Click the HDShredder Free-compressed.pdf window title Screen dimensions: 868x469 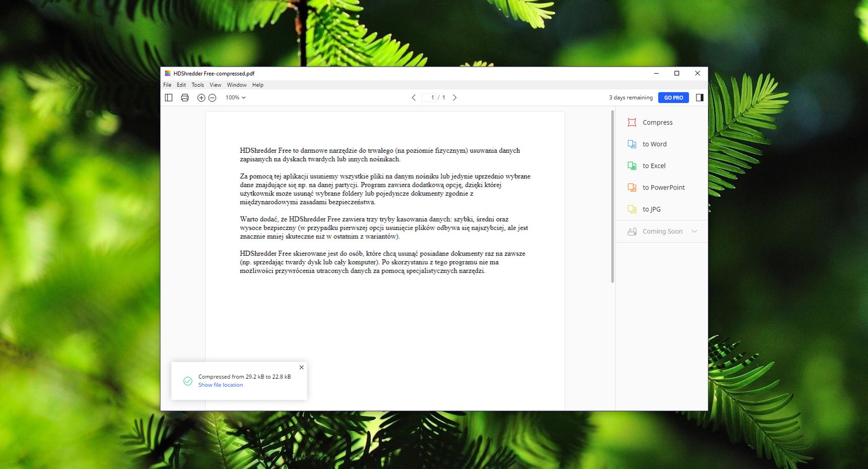pos(214,73)
